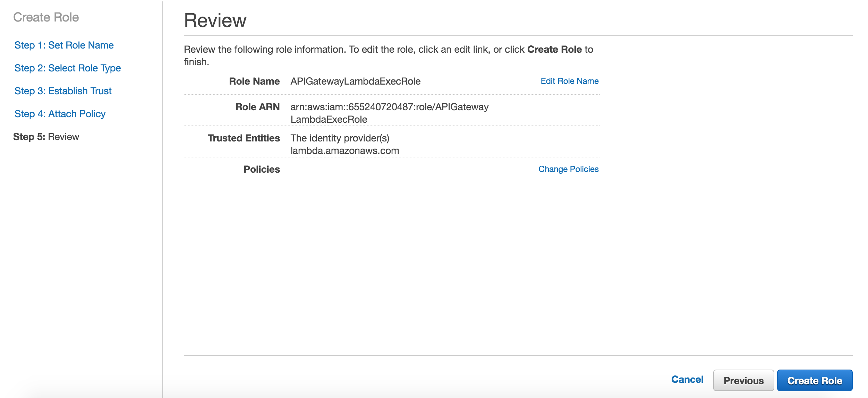Select the current Step 5: Review item
This screenshot has height=398, width=868.
(46, 137)
